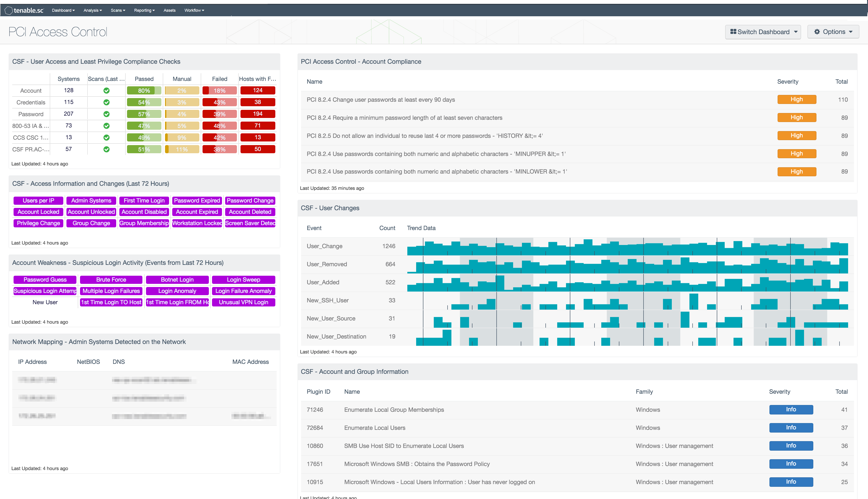Open the Workflow menu
The image size is (868, 499).
[194, 10]
